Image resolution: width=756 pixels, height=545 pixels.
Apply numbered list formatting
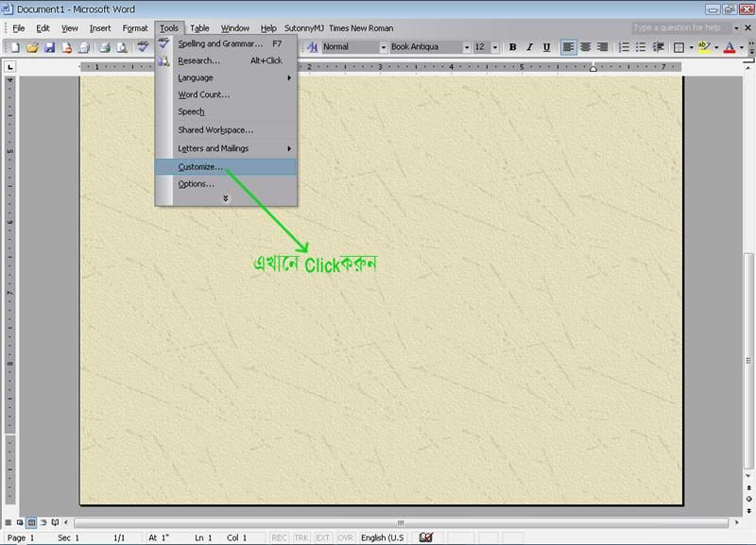pyautogui.click(x=625, y=47)
